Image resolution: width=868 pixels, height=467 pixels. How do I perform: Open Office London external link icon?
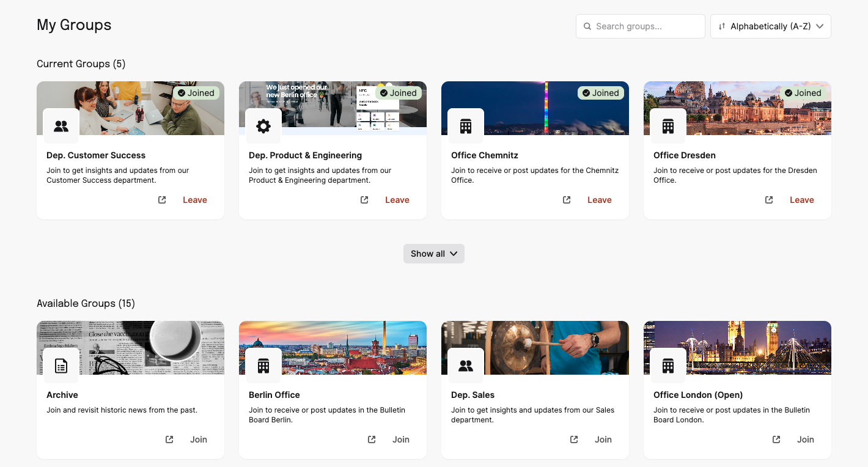point(776,439)
